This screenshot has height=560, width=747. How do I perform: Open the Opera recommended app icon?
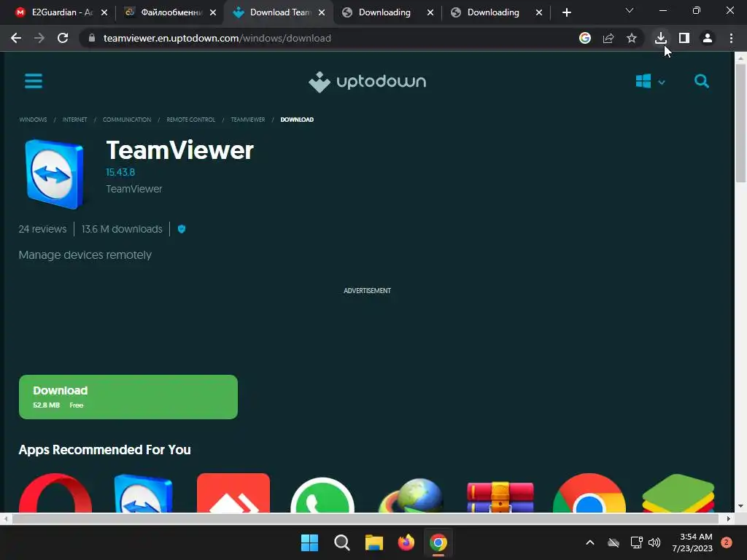[x=55, y=493]
